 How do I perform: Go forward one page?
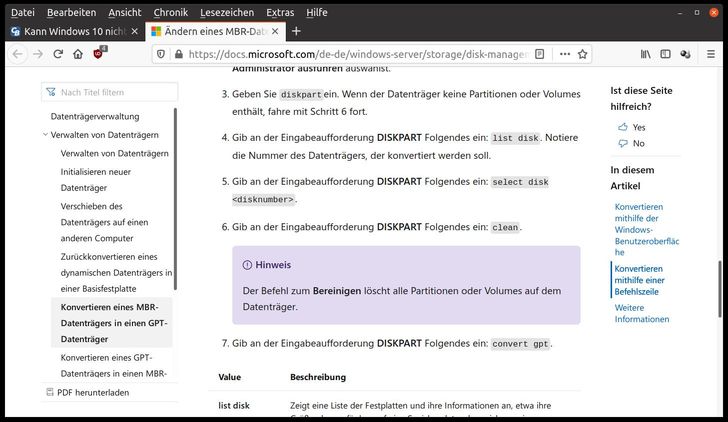click(38, 54)
